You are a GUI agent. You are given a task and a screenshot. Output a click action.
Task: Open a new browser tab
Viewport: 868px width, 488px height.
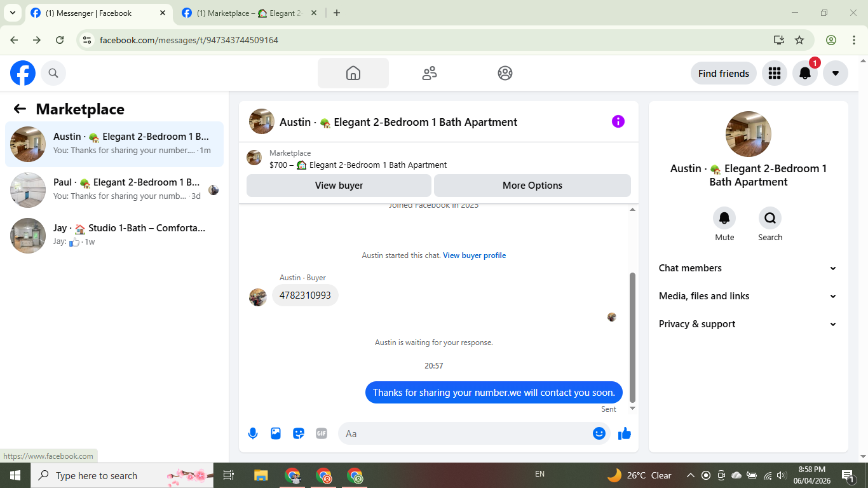pyautogui.click(x=337, y=13)
